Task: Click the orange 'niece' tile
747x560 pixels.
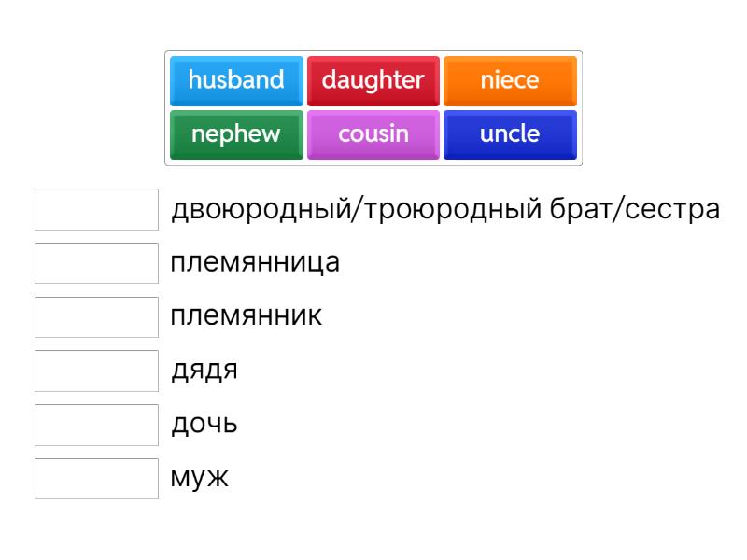Action: tap(510, 80)
